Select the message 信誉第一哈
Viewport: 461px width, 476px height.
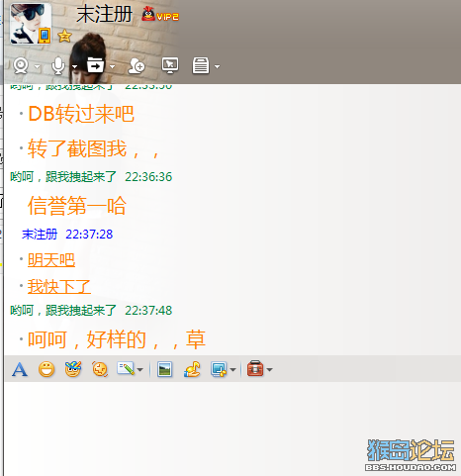tap(77, 206)
